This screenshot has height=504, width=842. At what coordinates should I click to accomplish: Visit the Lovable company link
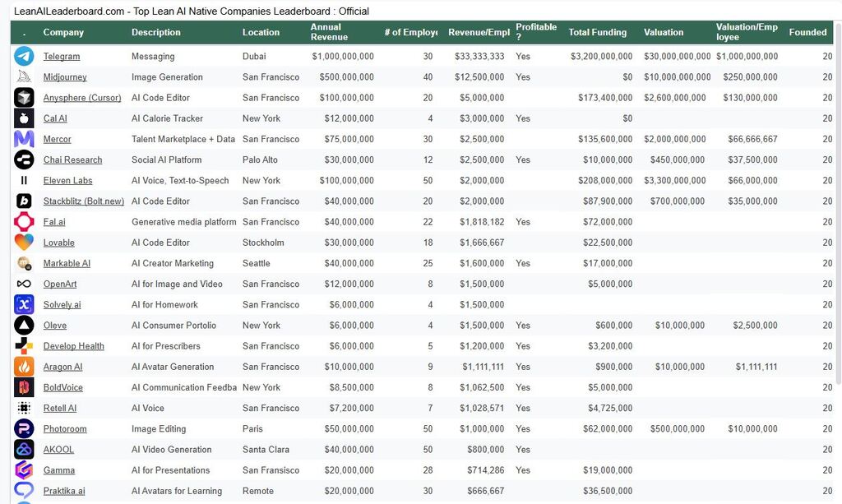[x=59, y=243]
